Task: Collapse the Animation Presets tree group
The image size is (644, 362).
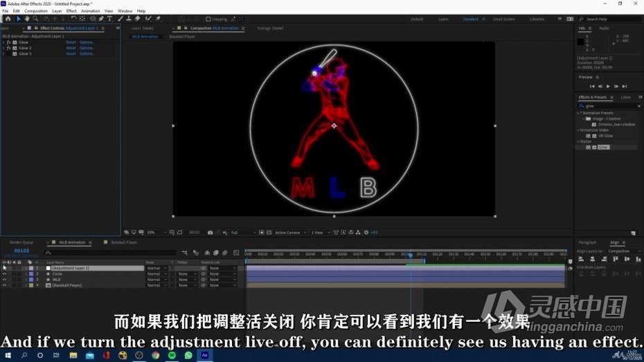Action: [579, 113]
